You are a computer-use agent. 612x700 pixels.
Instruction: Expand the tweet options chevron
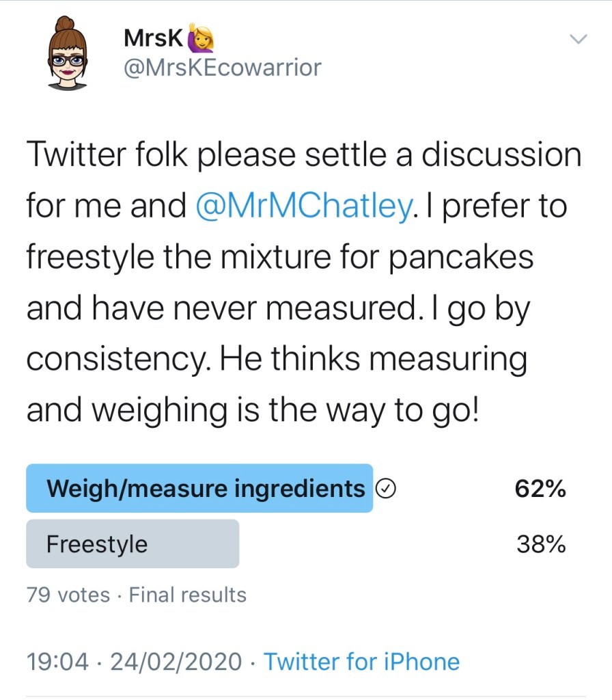point(579,40)
